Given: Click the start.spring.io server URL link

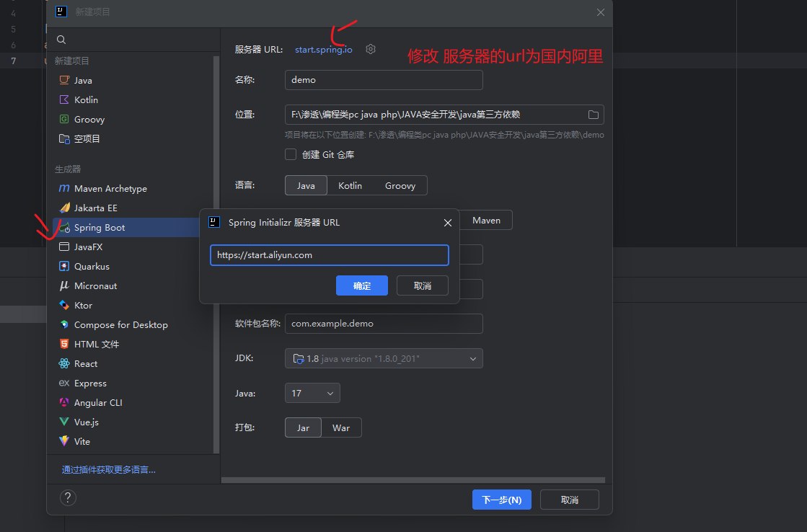Looking at the screenshot, I should coord(324,50).
